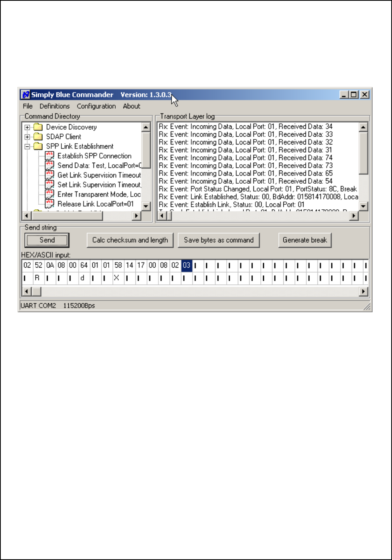Screen dimensions: 392x560
Task: Expand the SDAP Client tree node
Action: point(27,137)
